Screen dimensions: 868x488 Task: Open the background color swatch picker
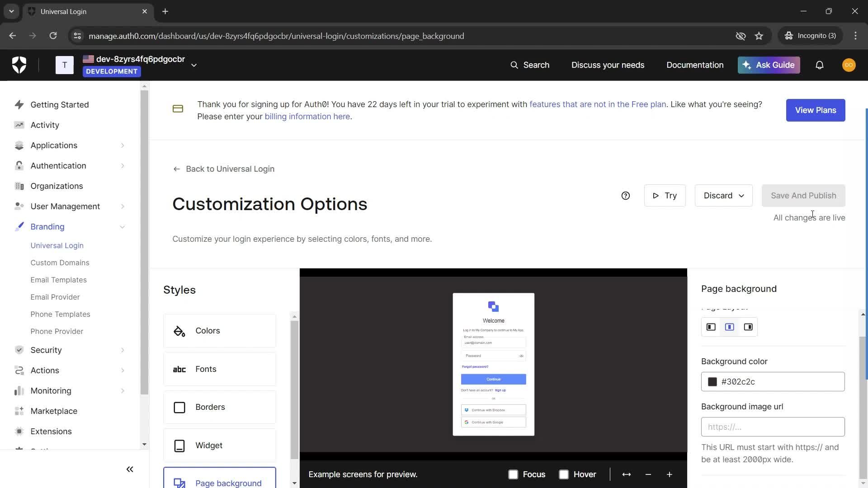[712, 382]
